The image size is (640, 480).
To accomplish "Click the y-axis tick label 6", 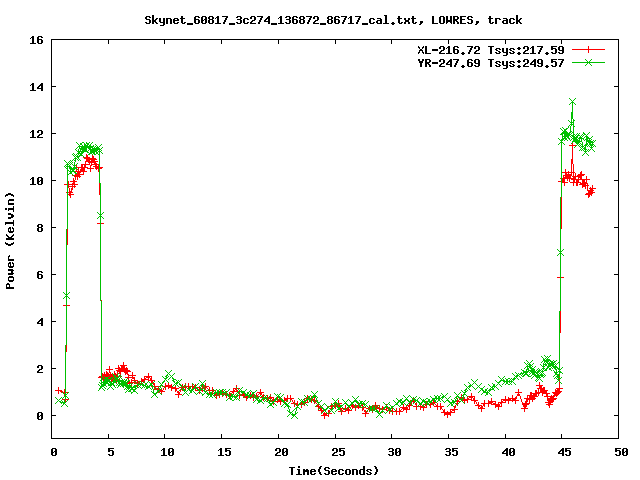I will coord(40,275).
